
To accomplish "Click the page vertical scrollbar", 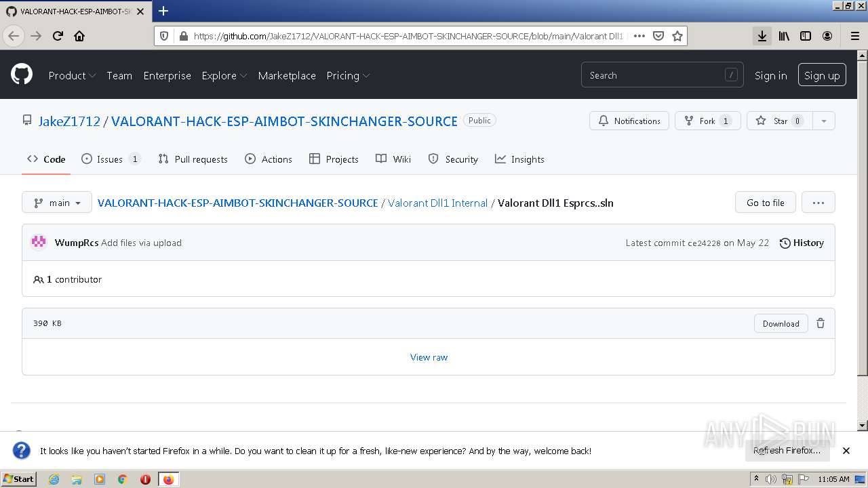I will (863, 241).
